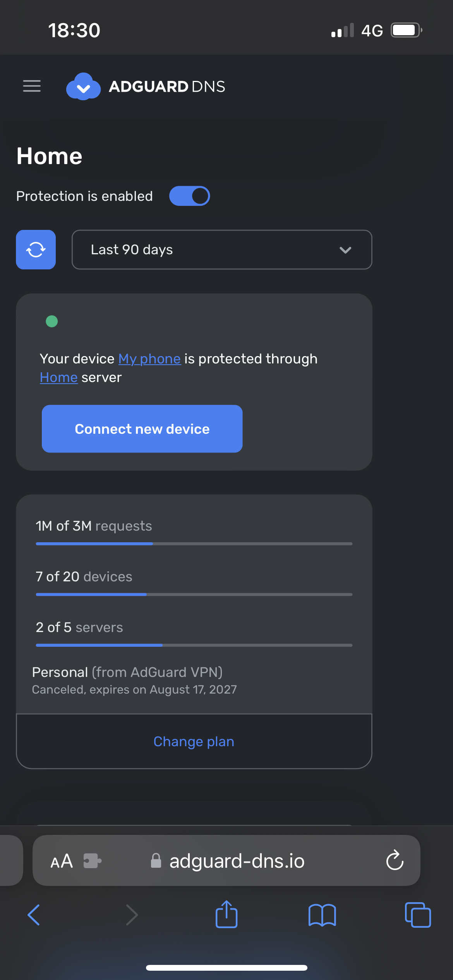The width and height of the screenshot is (453, 980).
Task: Select the adguard-dns.io address bar
Action: point(236,861)
